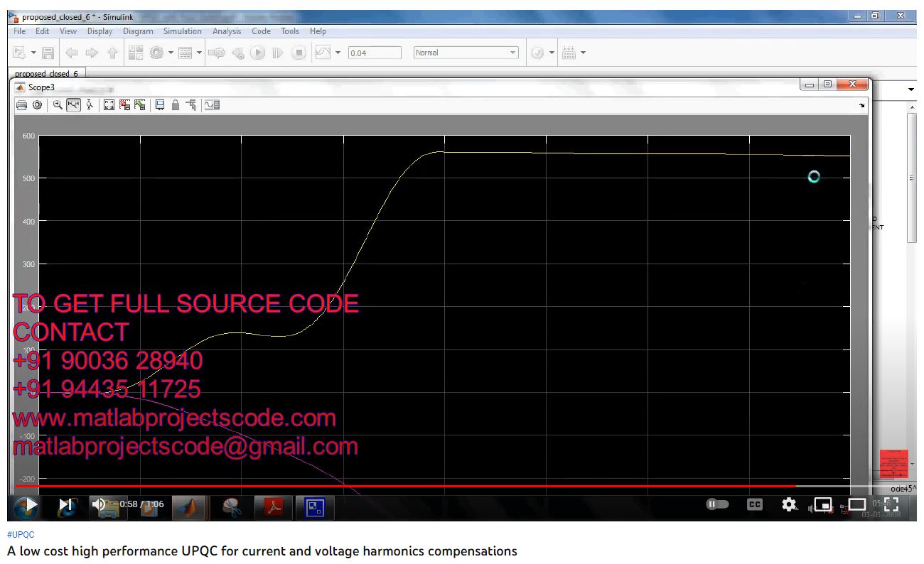Click the video play button
The width and height of the screenshot is (924, 564).
31,505
